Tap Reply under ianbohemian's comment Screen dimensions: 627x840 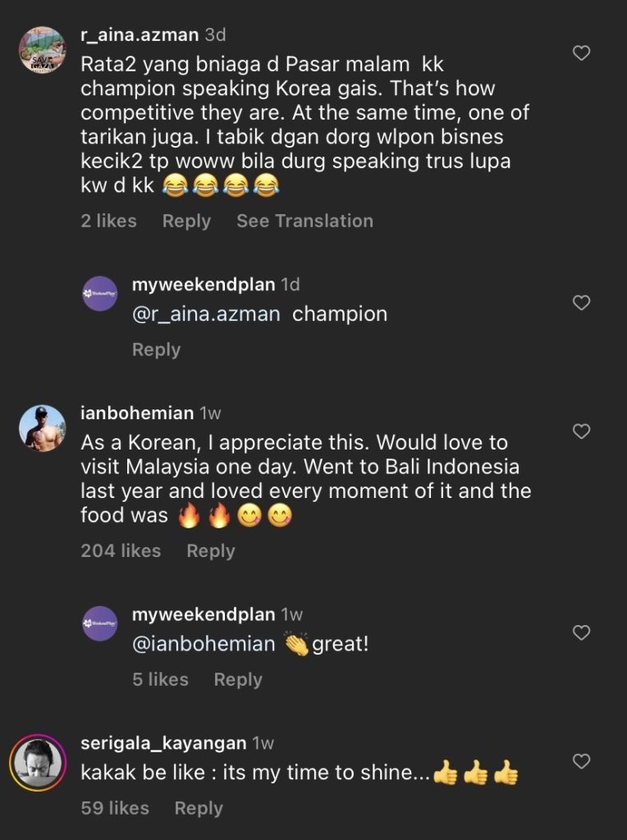coord(211,550)
